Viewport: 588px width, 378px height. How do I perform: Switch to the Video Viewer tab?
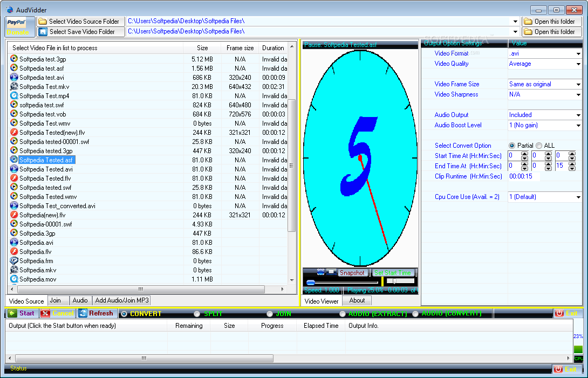(x=322, y=301)
